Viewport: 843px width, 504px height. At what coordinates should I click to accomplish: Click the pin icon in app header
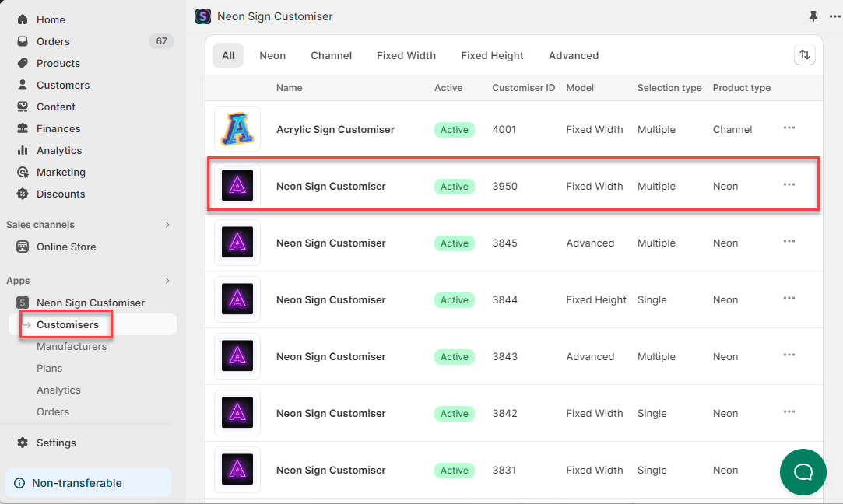click(814, 16)
